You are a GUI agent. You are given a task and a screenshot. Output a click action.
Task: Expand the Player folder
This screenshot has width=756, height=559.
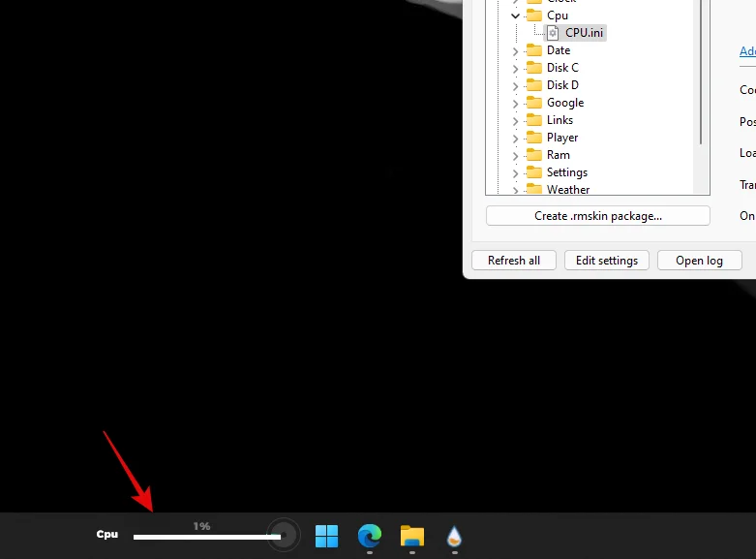coord(515,139)
